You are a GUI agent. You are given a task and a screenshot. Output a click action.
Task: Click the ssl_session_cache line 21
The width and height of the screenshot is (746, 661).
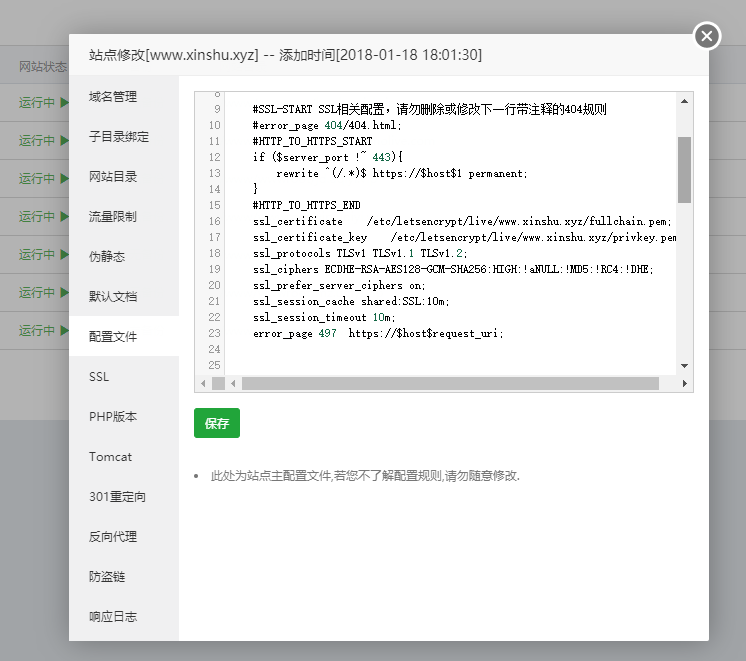click(351, 301)
